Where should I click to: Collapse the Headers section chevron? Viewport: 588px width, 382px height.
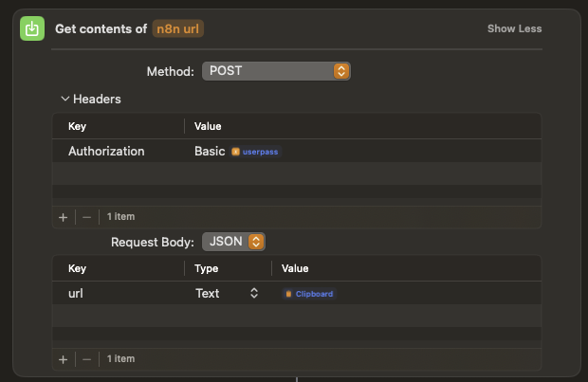tap(64, 99)
